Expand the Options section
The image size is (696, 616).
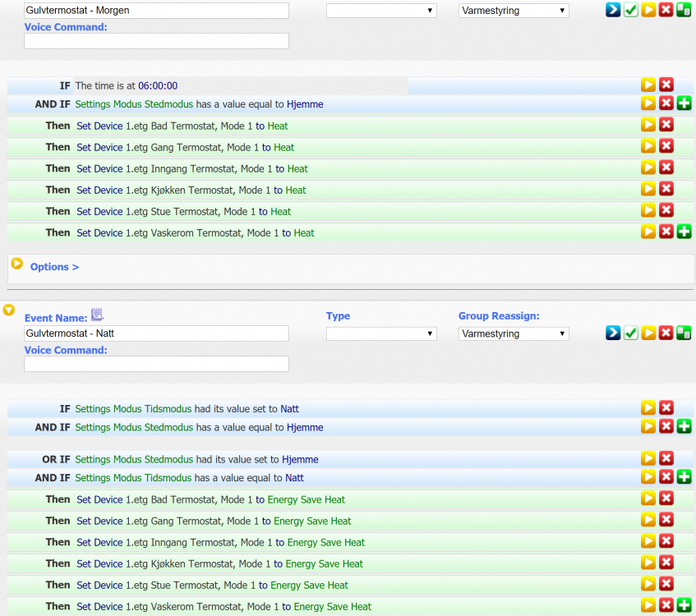click(x=54, y=267)
